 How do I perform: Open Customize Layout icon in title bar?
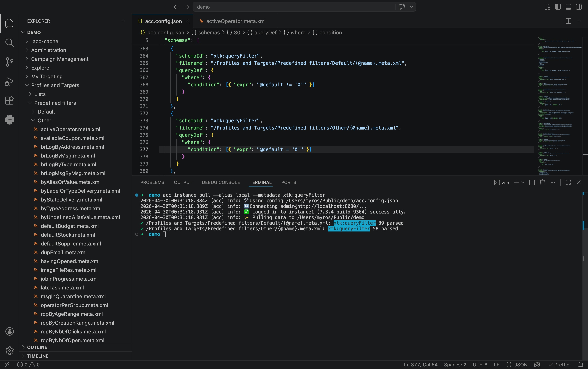point(547,7)
